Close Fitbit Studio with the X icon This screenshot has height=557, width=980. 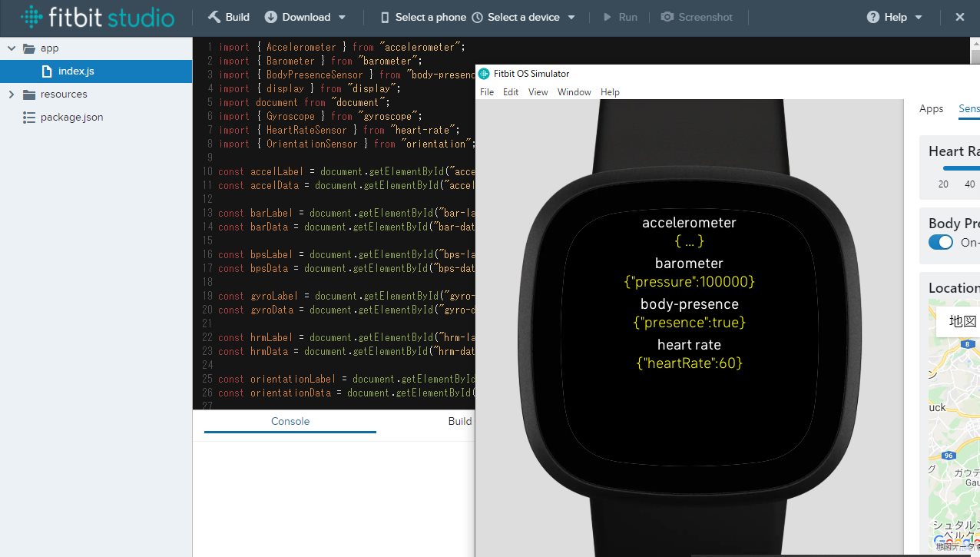960,17
